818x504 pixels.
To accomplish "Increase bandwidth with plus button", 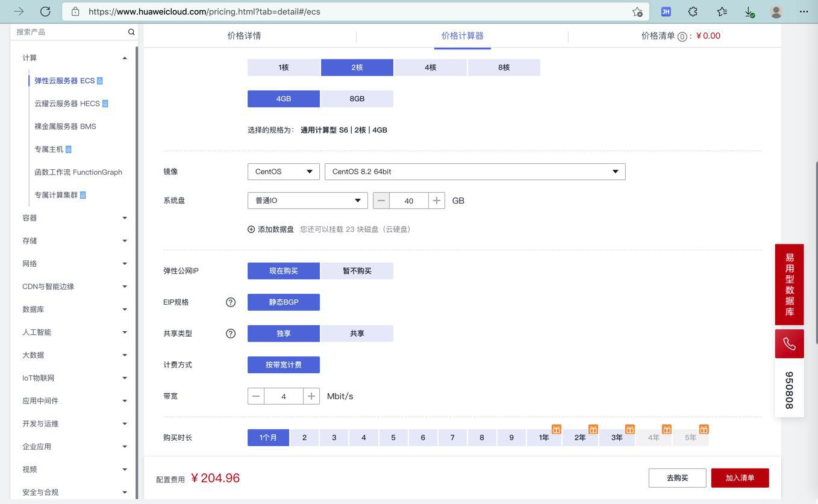I will [311, 396].
